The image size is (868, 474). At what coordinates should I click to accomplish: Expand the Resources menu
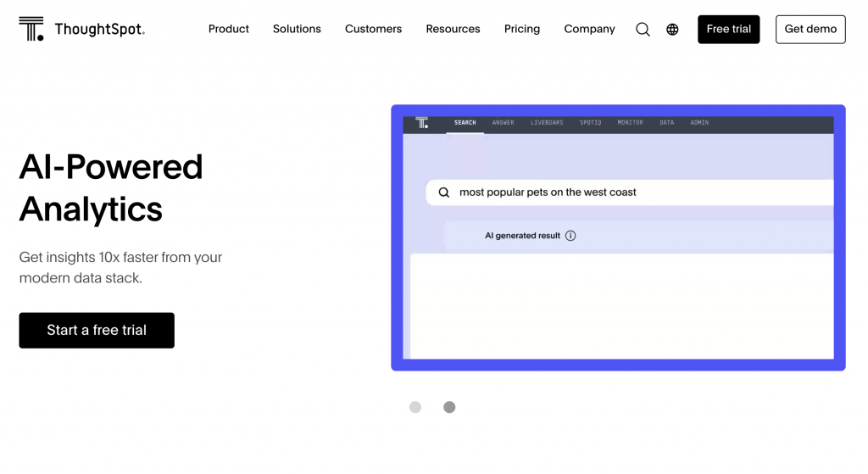pyautogui.click(x=453, y=29)
